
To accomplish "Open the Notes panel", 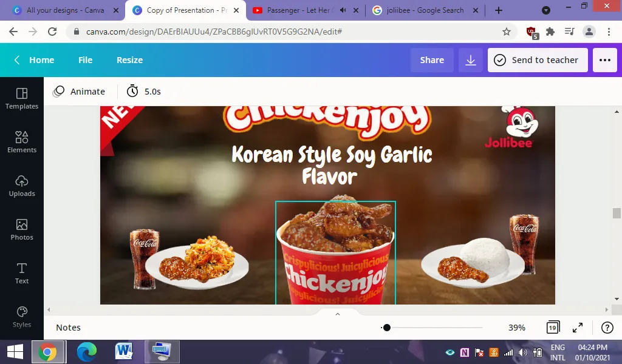I will click(x=68, y=328).
